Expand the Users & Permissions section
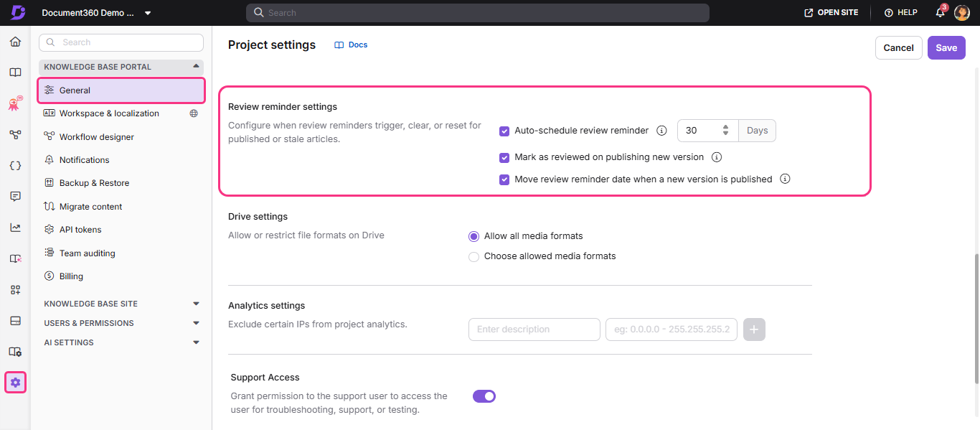 pyautogui.click(x=195, y=322)
